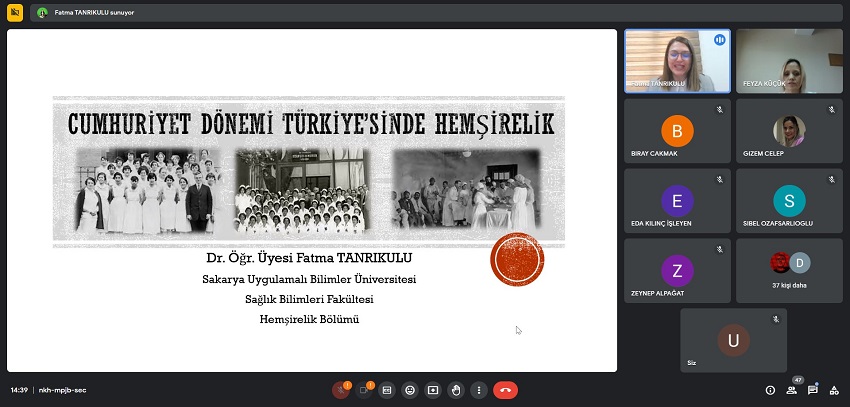
Task: Click the Zeynep Alpagat participant tile
Action: (677, 270)
